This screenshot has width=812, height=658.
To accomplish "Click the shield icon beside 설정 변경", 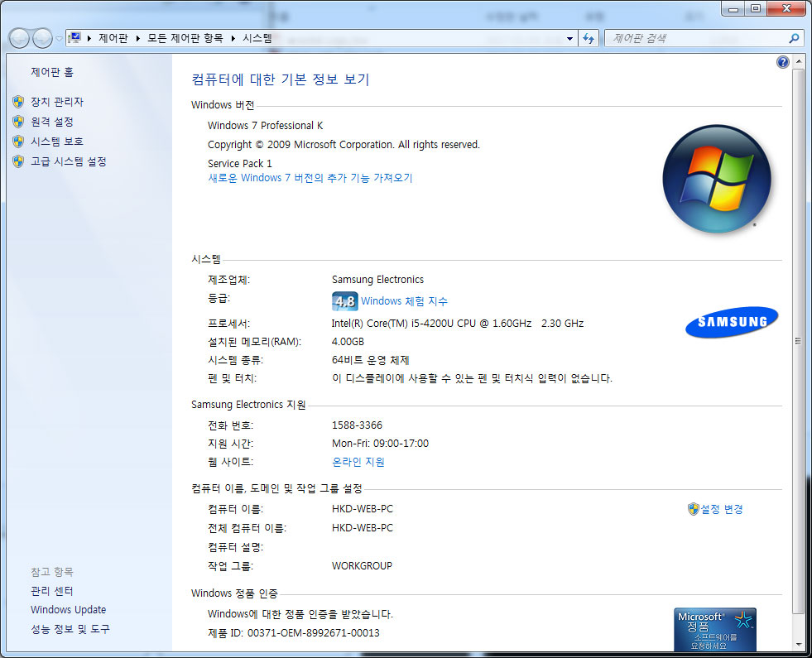I will [x=694, y=509].
